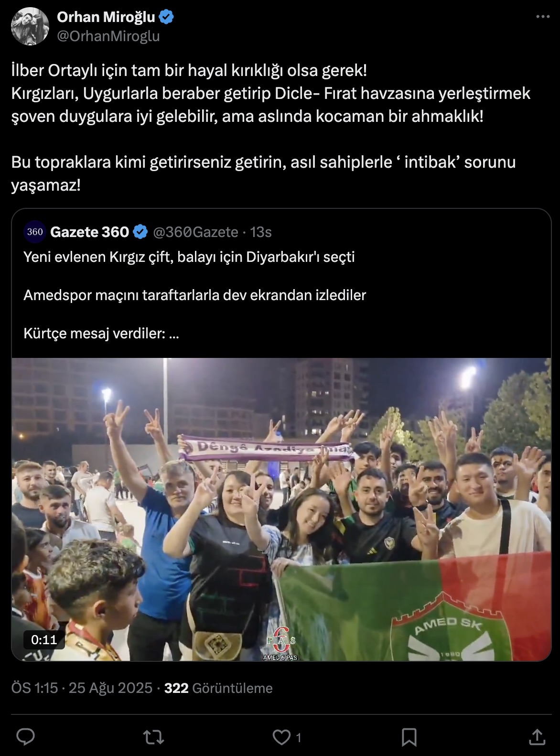This screenshot has height=756, width=560.
Task: View the 322 Görüntüleme view count
Action: coord(218,688)
